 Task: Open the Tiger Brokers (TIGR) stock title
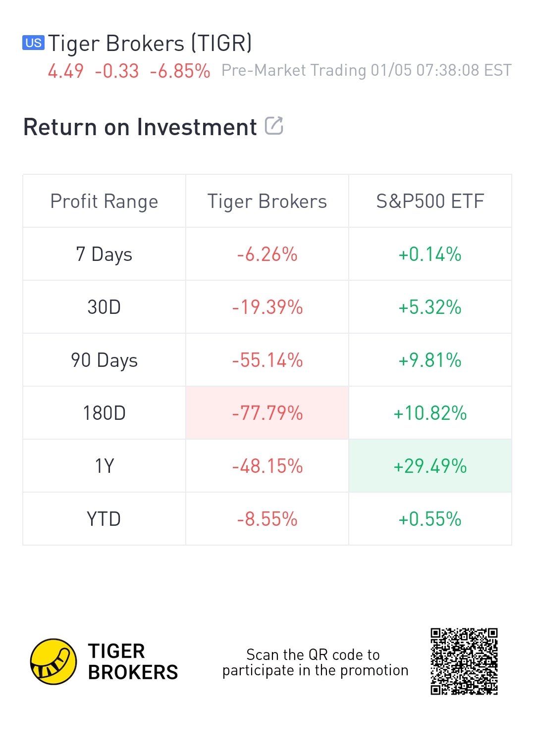150,44
